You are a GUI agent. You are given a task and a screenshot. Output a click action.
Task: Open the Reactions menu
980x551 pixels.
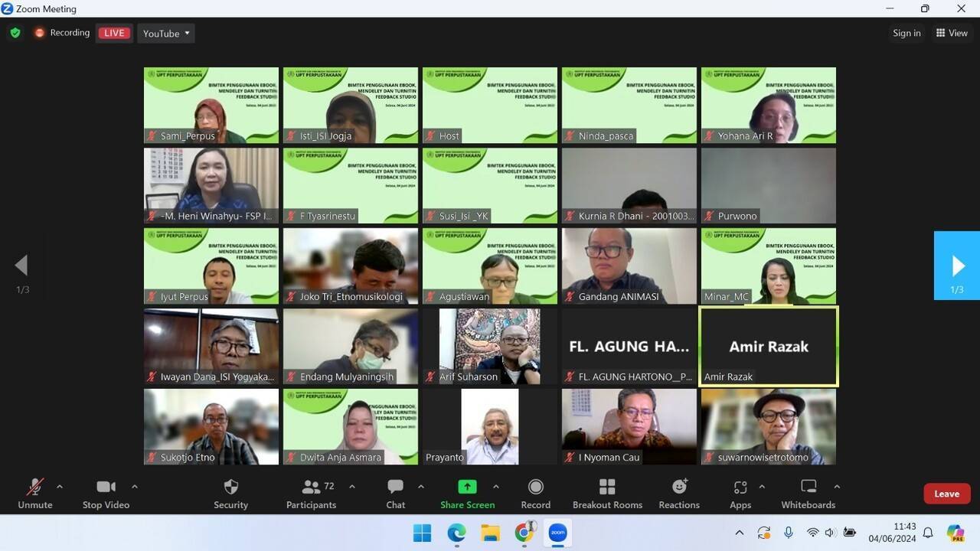pos(679,494)
